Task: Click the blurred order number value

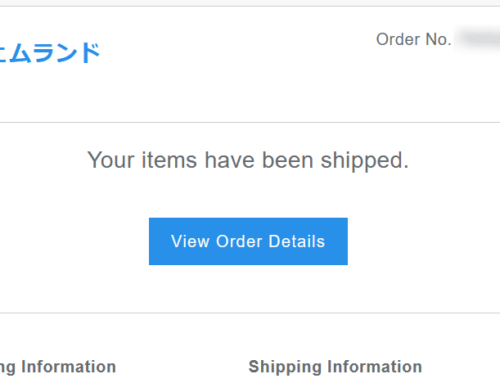Action: click(479, 39)
